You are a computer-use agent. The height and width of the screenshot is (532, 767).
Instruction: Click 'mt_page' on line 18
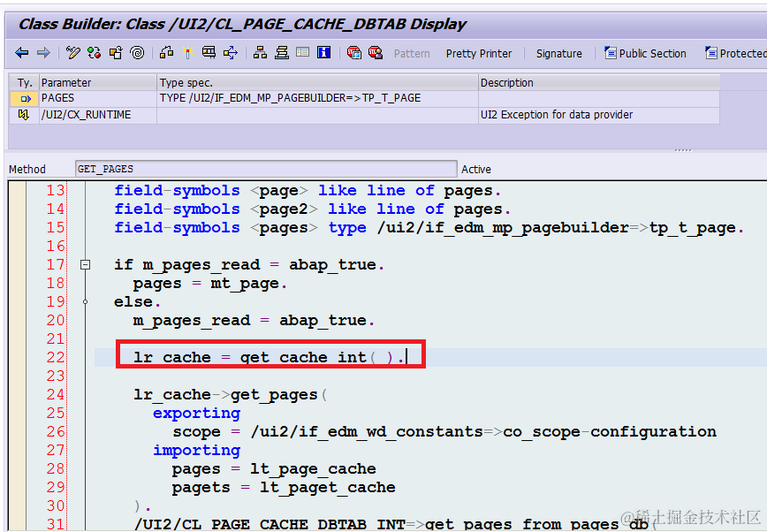click(x=245, y=284)
